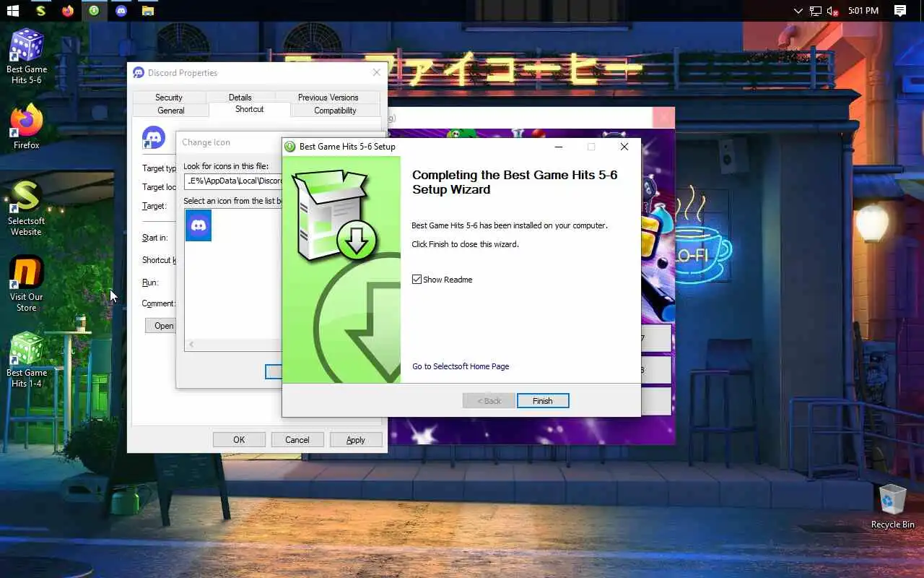Select the Visit Our Store desktop icon
The image size is (924, 578).
coord(26,284)
